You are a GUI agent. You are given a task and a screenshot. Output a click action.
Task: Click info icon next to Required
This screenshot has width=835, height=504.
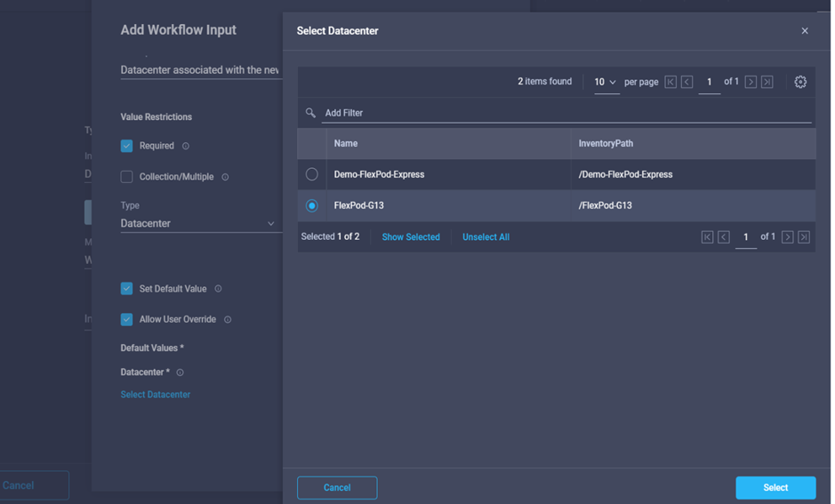pyautogui.click(x=186, y=146)
